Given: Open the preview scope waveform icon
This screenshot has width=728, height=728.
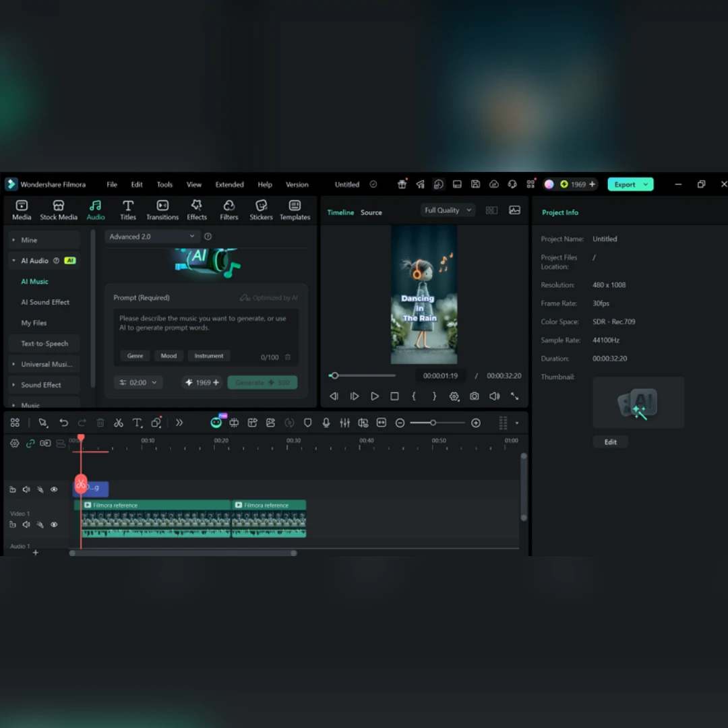Looking at the screenshot, I should pos(514,210).
